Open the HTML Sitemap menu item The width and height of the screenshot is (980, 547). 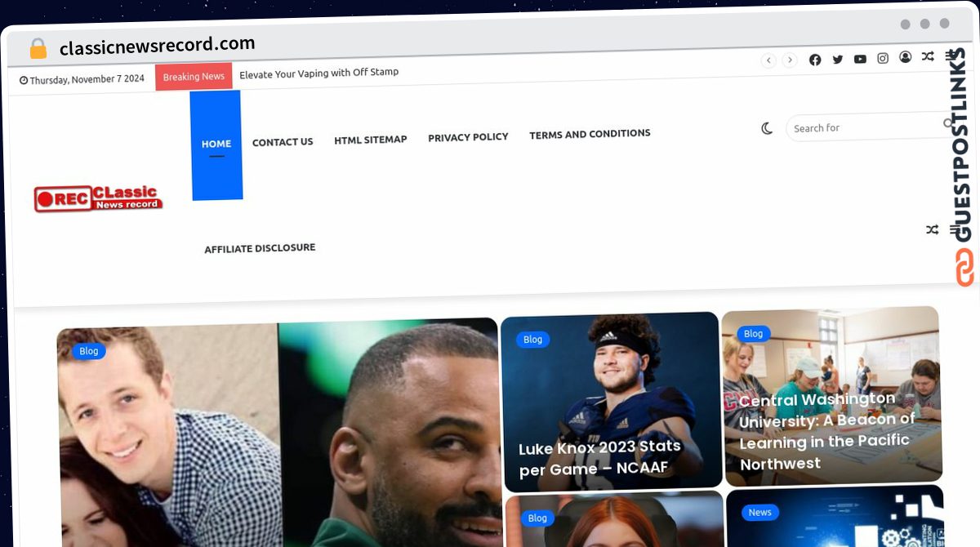click(371, 140)
